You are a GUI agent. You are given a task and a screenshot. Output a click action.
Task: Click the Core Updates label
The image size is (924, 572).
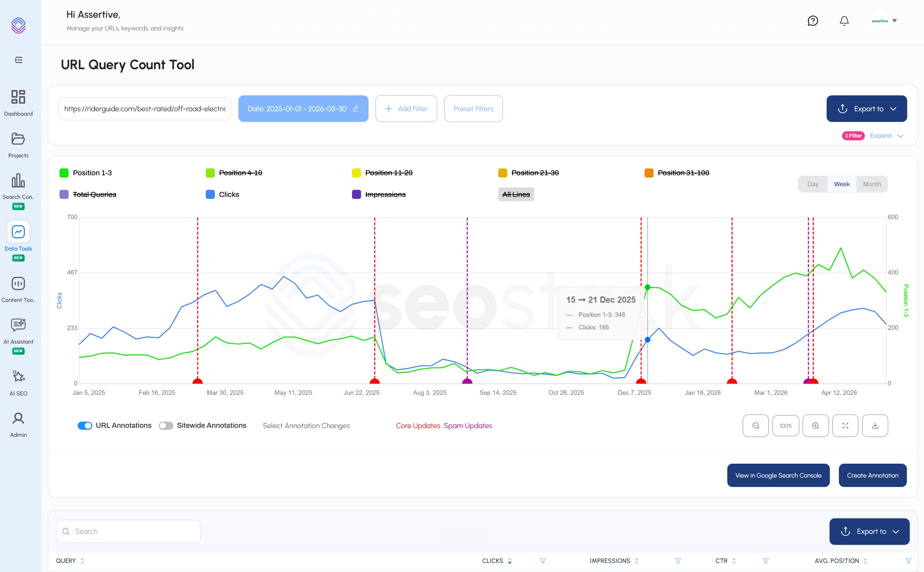point(418,426)
